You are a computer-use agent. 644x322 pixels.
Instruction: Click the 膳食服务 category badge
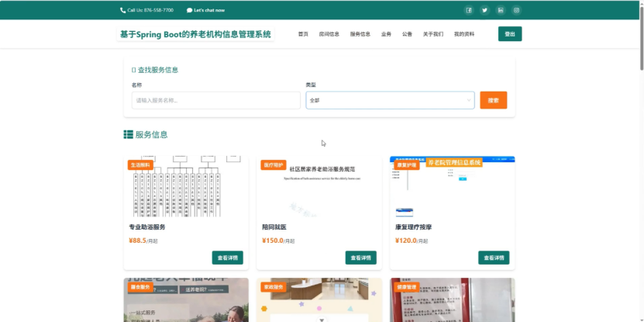tap(140, 287)
